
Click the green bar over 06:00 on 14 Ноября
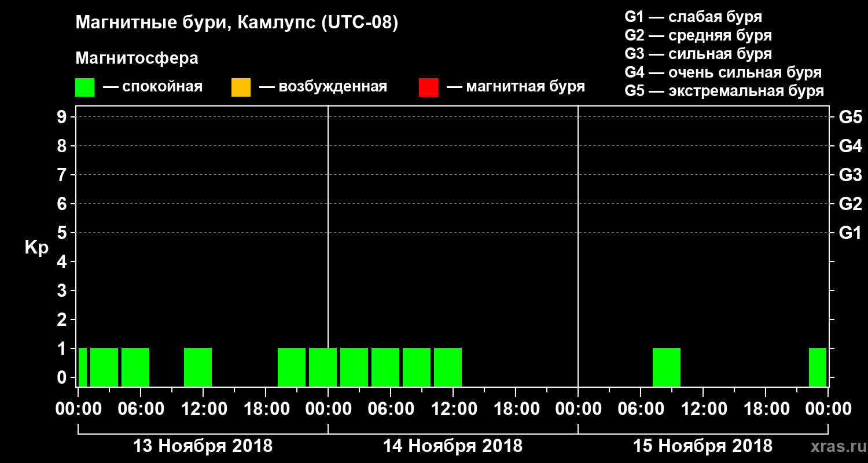[385, 367]
